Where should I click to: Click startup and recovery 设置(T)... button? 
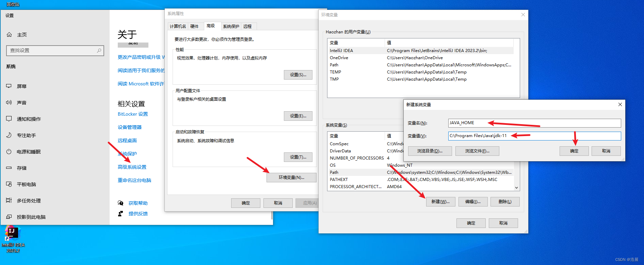pos(298,157)
